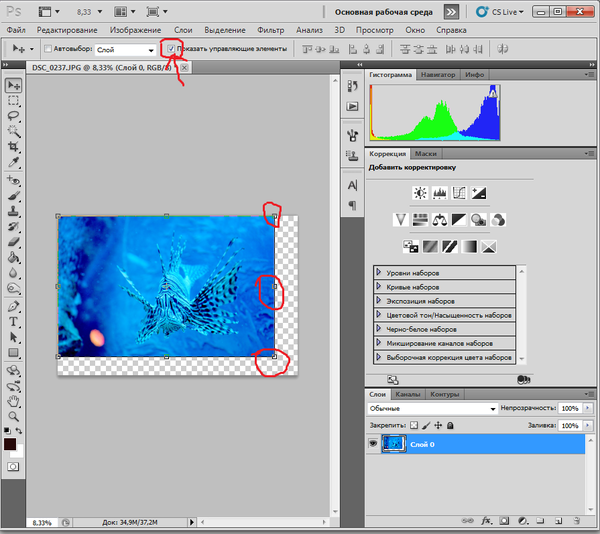The height and width of the screenshot is (534, 600).
Task: Enable the 'Автовыбор' checkbox
Action: [x=47, y=48]
